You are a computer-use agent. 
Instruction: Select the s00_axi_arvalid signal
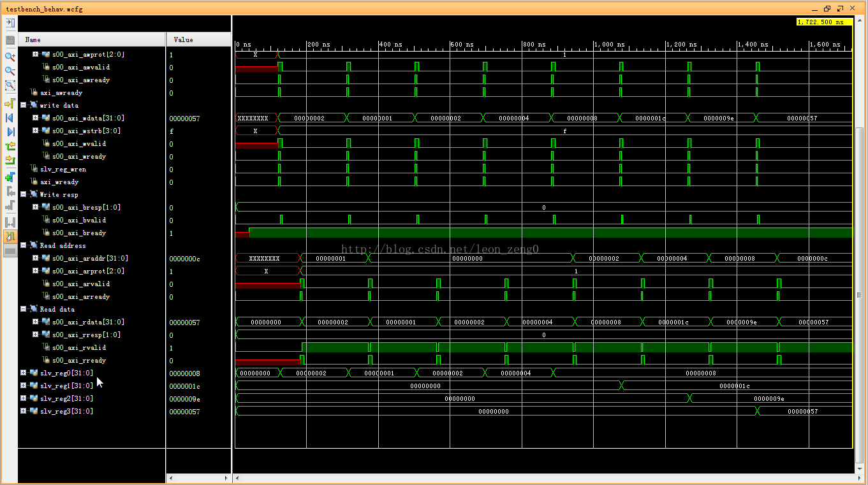point(81,284)
